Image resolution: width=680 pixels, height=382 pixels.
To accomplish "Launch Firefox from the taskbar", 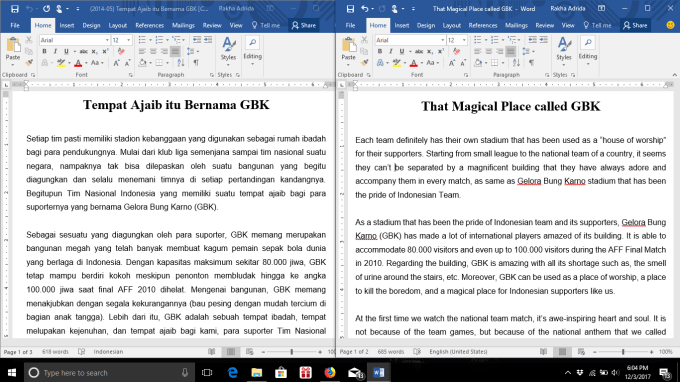I will pyautogui.click(x=330, y=372).
